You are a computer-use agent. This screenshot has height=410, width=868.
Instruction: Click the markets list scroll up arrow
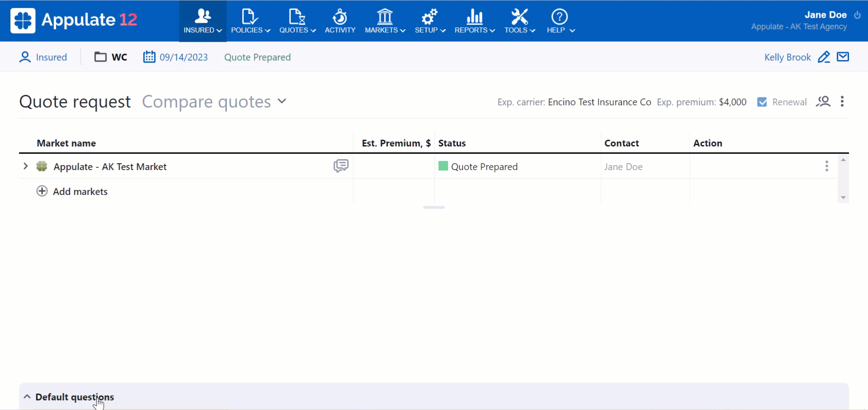[843, 160]
